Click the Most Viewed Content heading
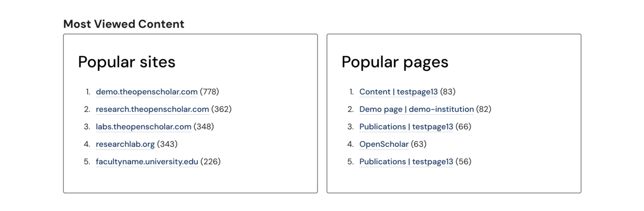Screen dimensions: 644x211 [x=124, y=24]
